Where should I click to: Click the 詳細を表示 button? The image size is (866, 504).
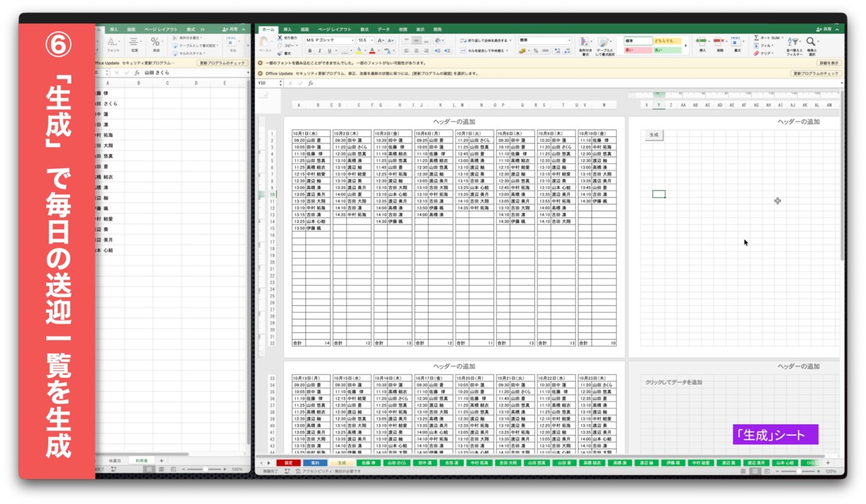[x=829, y=63]
